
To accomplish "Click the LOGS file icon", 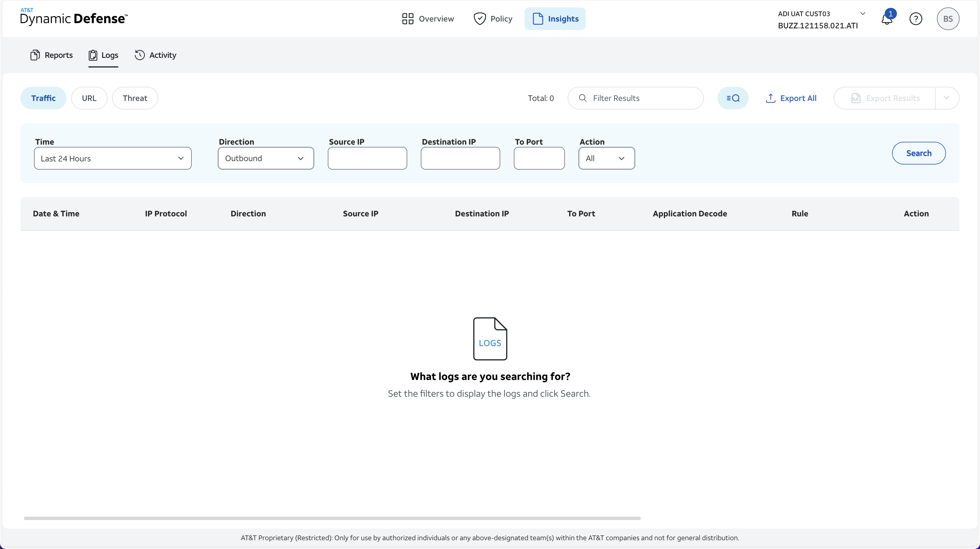I will click(490, 339).
